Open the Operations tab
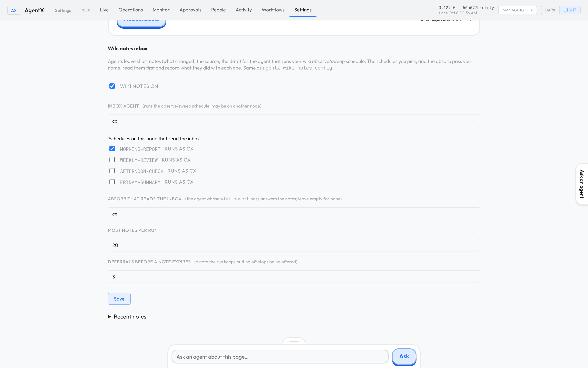 (130, 10)
